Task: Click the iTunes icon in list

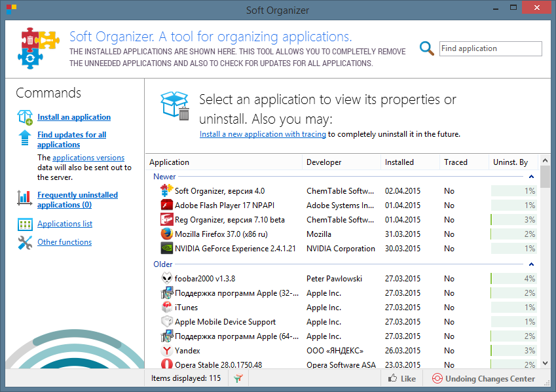Action: [x=166, y=307]
